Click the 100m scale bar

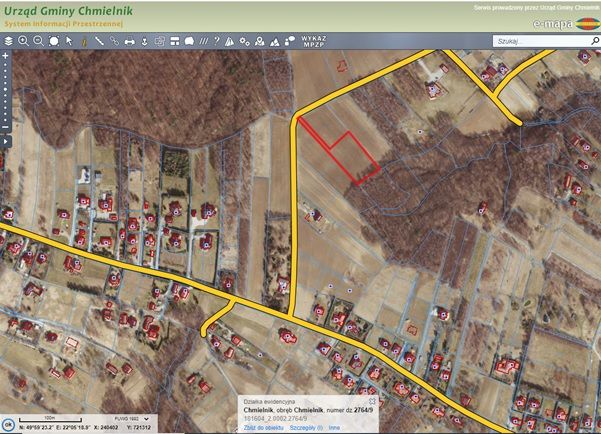(50, 419)
